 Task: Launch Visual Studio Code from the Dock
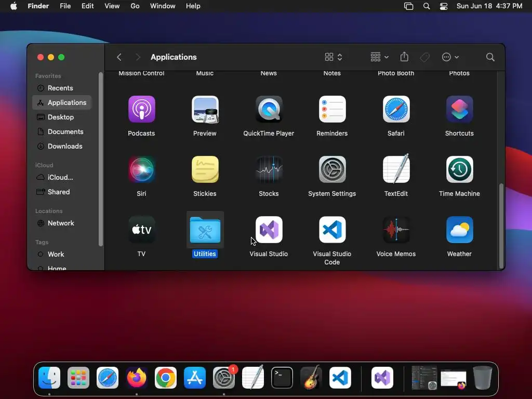point(340,378)
